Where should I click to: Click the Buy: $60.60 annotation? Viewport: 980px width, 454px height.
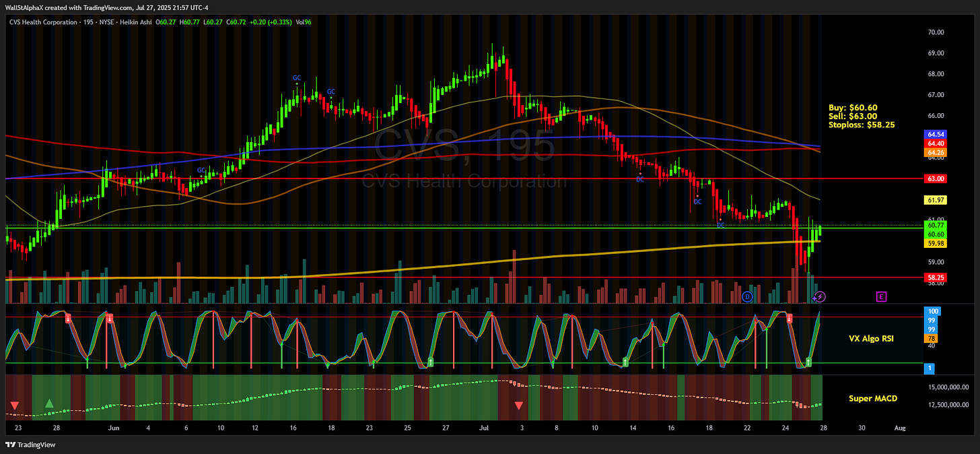pos(853,108)
